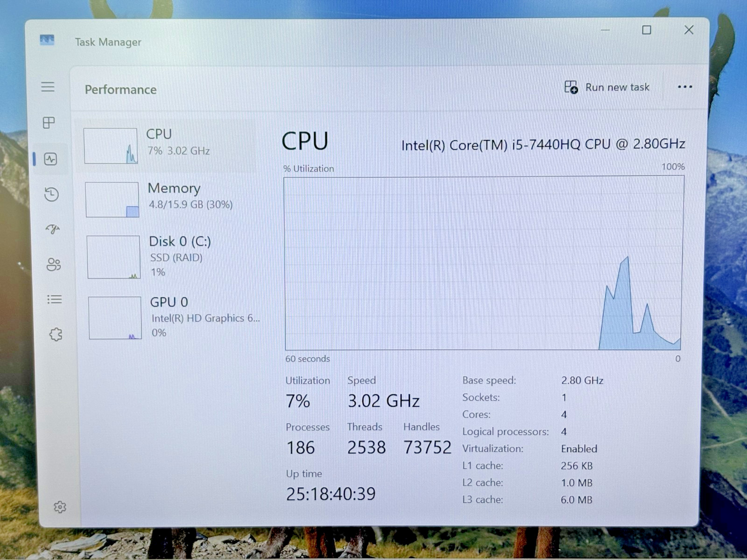Click the Logical processors label
Image resolution: width=747 pixels, height=560 pixels.
[506, 432]
